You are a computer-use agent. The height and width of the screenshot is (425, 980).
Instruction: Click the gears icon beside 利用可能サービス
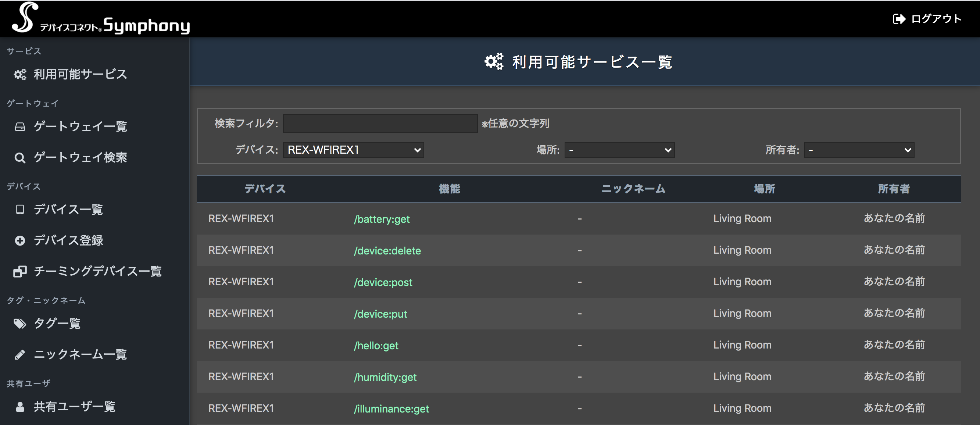coord(20,74)
